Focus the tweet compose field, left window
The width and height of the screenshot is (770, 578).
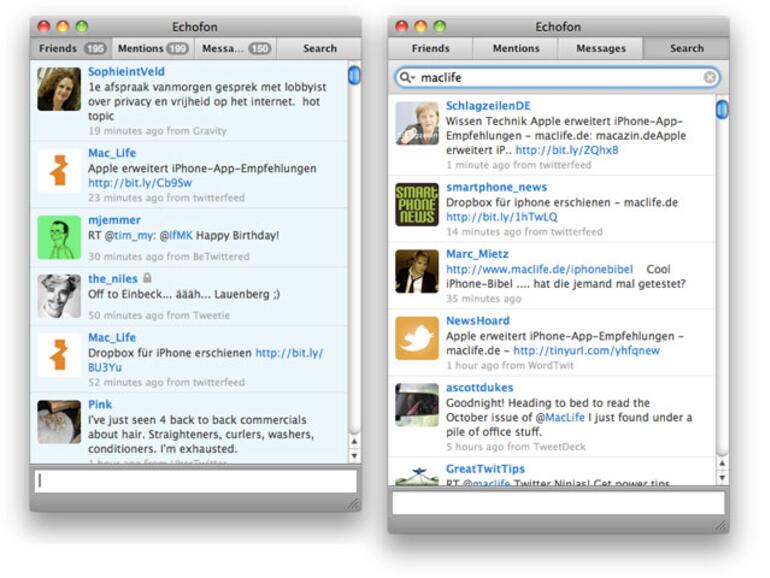click(x=195, y=481)
